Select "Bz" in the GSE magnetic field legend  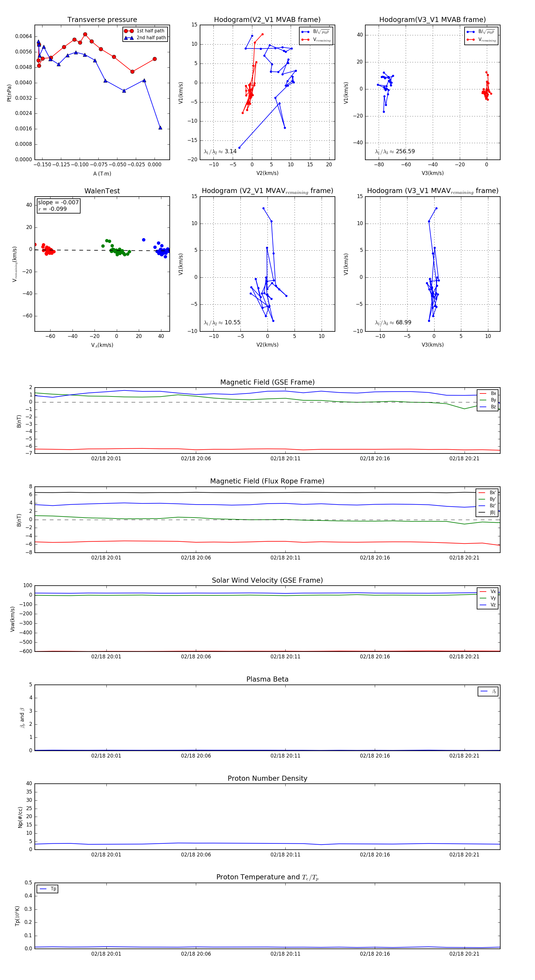coord(488,407)
